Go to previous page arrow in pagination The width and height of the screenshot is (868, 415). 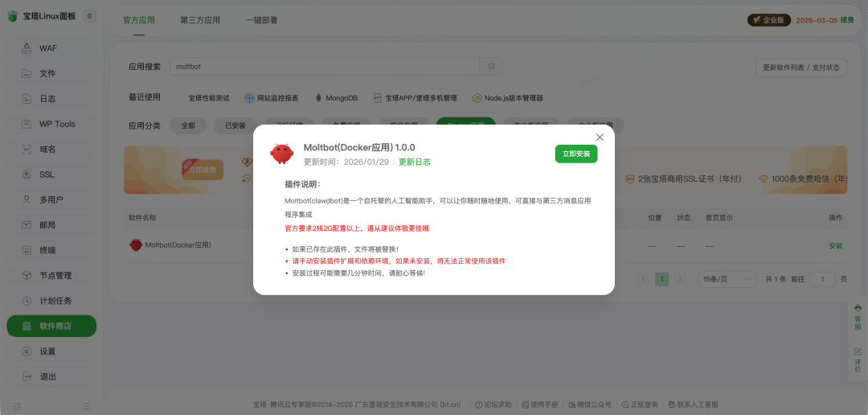(643, 279)
